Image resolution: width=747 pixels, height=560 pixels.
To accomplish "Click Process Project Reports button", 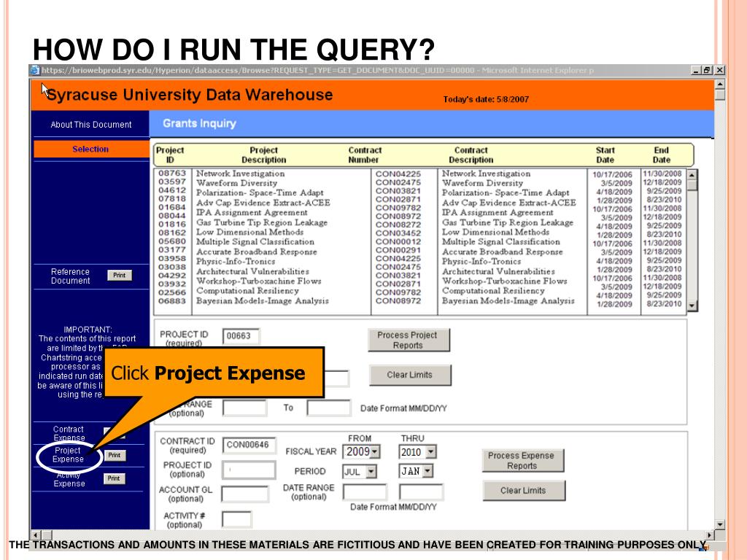I will 409,340.
